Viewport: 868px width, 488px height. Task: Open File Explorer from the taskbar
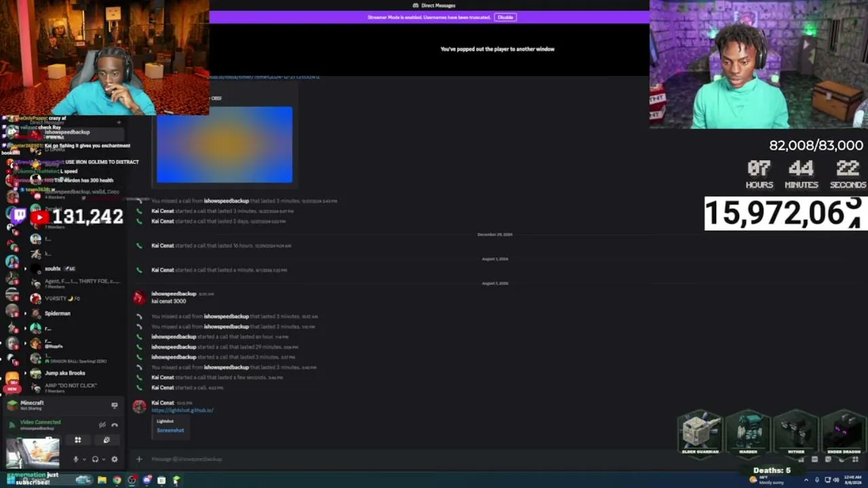[x=102, y=481]
